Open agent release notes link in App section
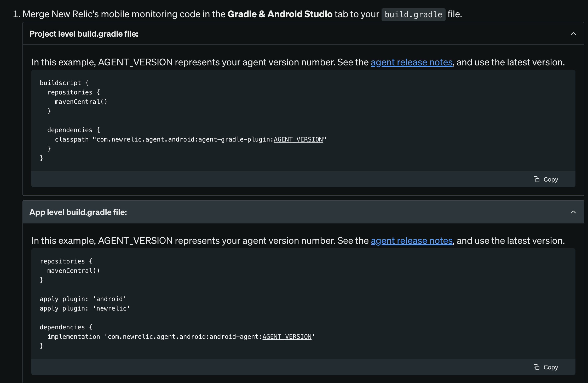Viewport: 588px width, 383px height. pyautogui.click(x=411, y=241)
